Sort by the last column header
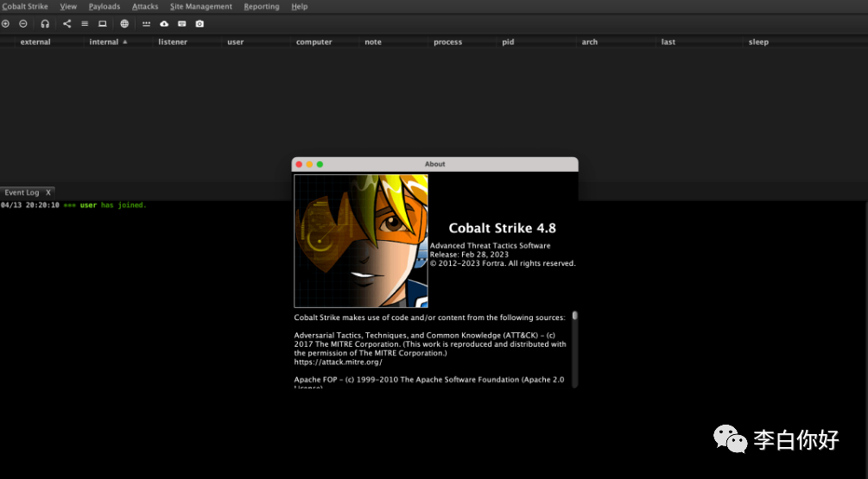 [668, 42]
